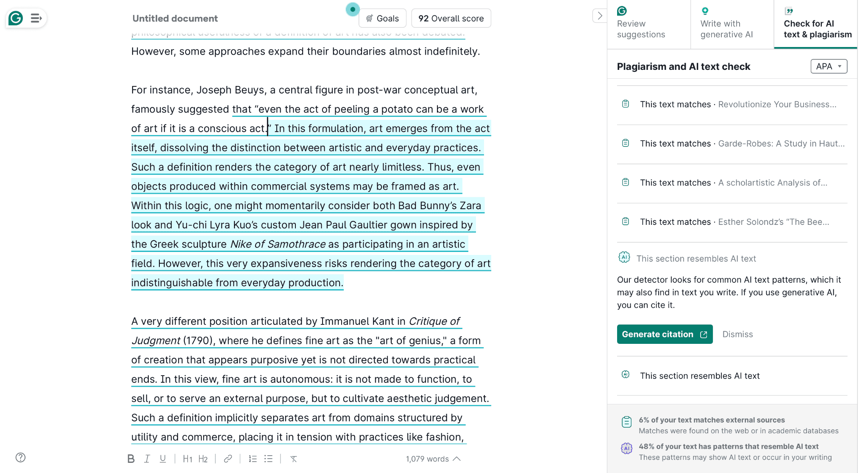The image size is (868, 473).
Task: Switch to Write with generative AI tab
Action: [732, 24]
